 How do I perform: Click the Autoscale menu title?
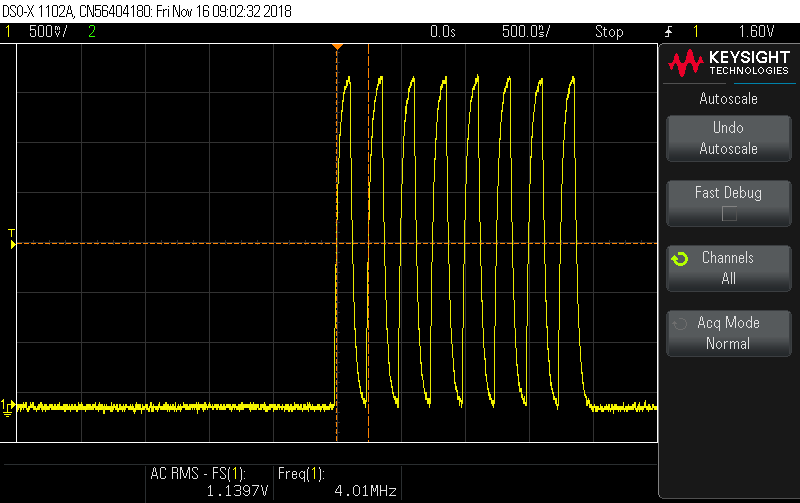click(x=729, y=98)
